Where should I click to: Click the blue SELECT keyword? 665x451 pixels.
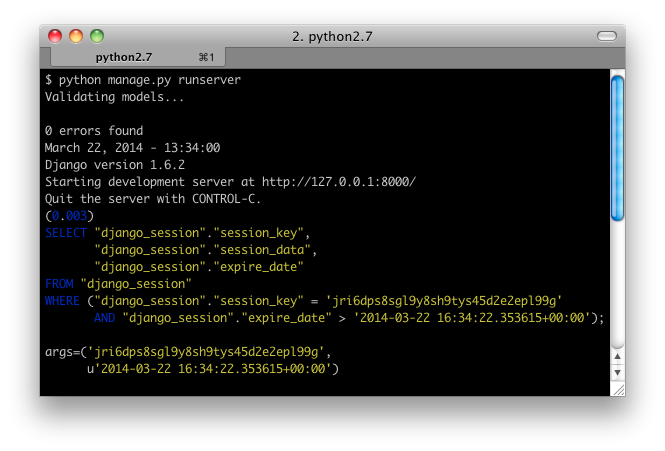click(66, 233)
